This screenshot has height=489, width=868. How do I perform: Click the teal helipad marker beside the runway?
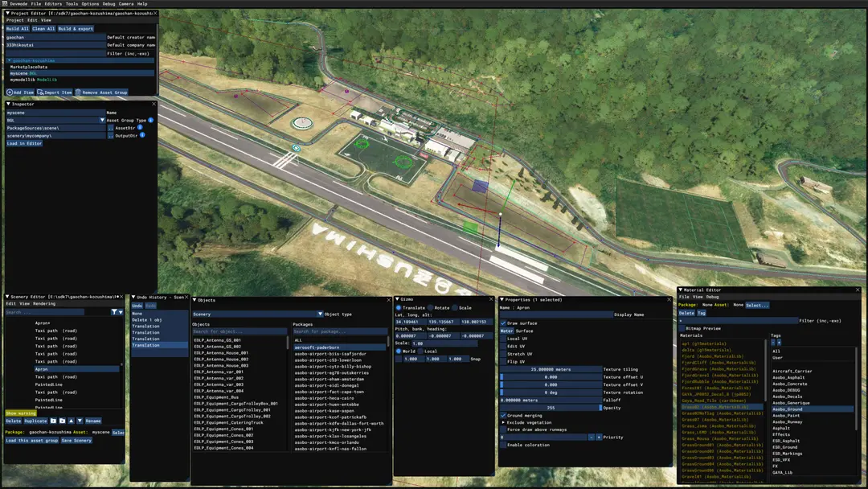tap(297, 148)
